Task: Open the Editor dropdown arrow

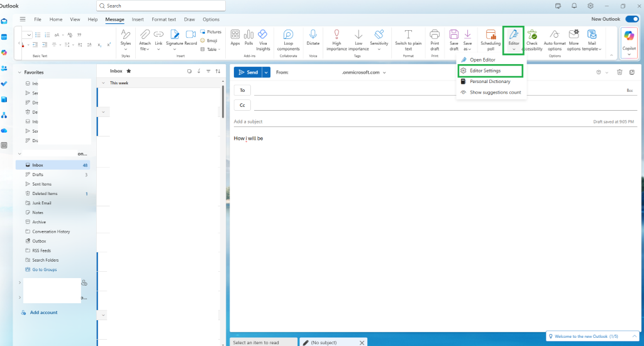Action: coord(514,49)
